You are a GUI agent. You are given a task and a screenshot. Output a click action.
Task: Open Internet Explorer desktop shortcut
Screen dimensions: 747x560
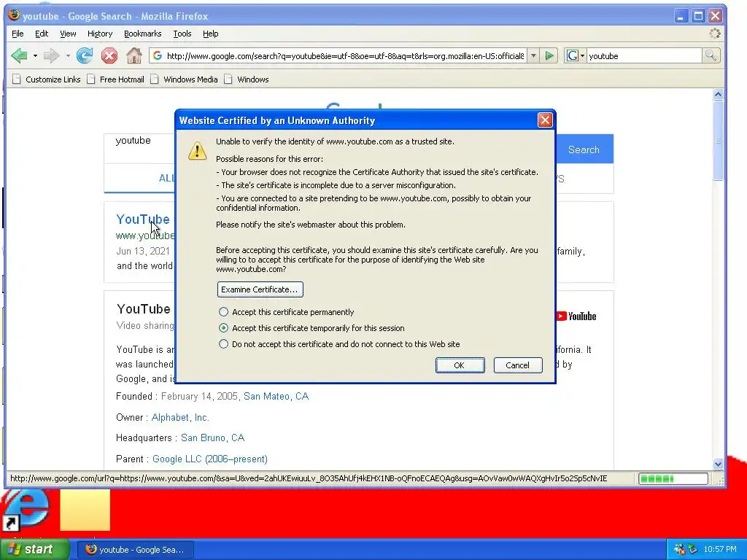[x=25, y=510]
